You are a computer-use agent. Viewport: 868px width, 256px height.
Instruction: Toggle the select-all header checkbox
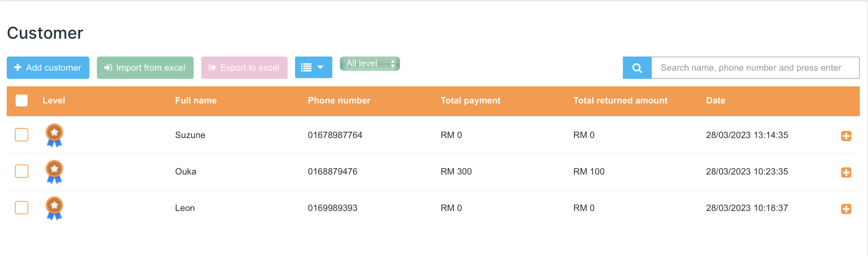[x=22, y=100]
